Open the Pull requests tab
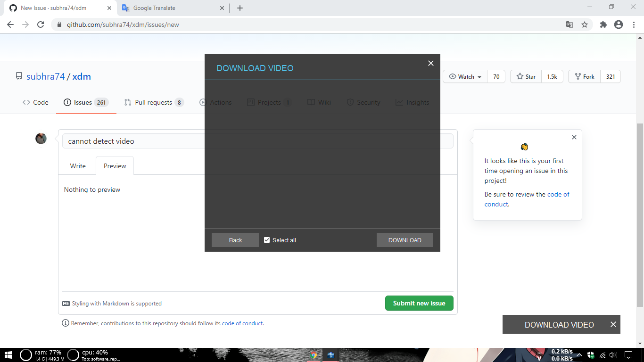The image size is (644, 362). [154, 102]
